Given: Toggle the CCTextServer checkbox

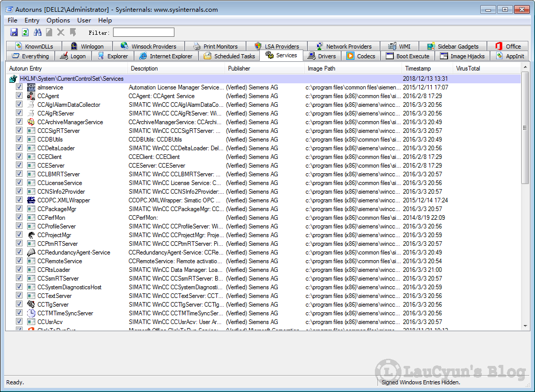Looking at the screenshot, I should [19, 295].
